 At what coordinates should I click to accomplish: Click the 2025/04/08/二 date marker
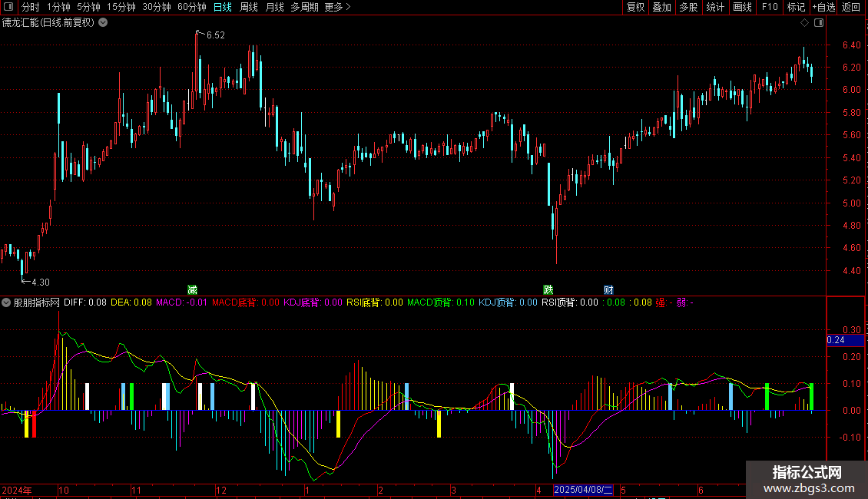tap(584, 490)
